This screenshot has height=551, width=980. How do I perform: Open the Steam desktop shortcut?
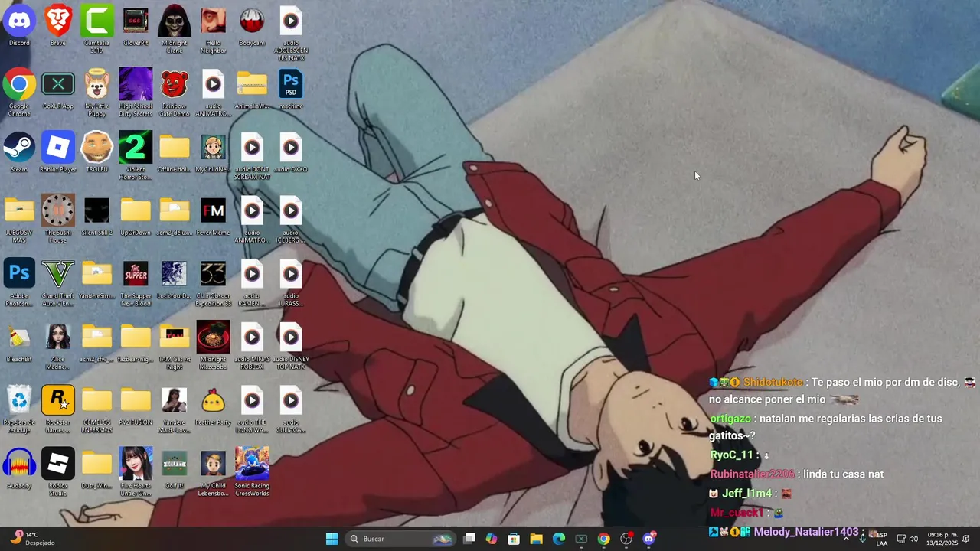point(19,152)
